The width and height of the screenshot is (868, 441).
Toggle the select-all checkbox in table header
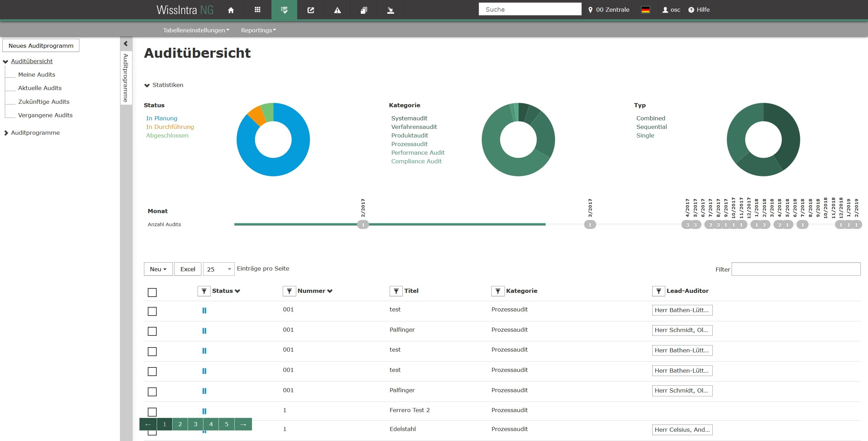tap(152, 293)
